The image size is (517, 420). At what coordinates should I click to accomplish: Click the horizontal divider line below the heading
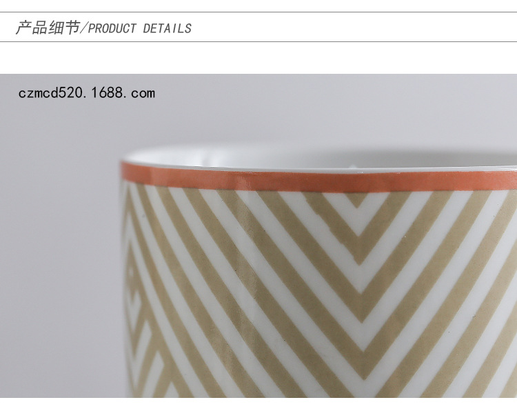pyautogui.click(x=258, y=41)
